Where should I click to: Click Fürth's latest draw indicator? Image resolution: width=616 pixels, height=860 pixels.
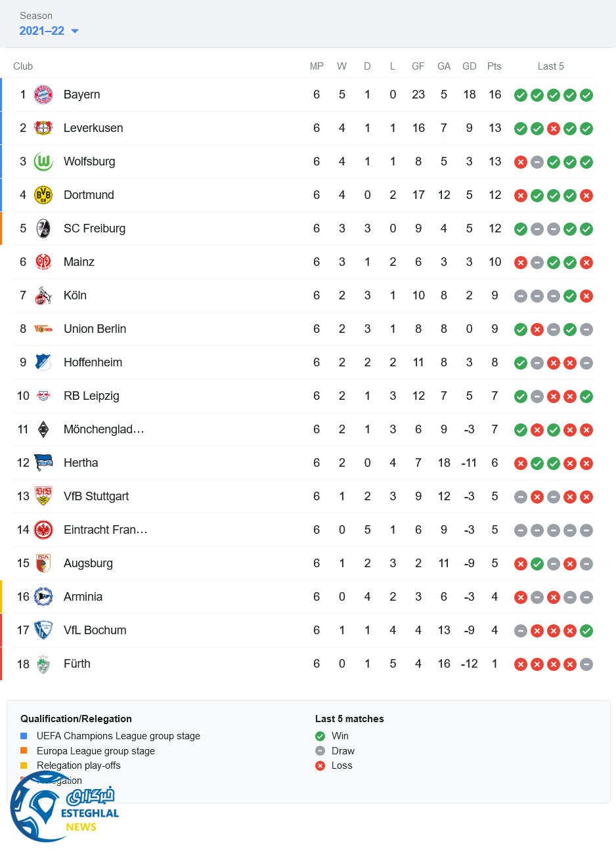coord(586,664)
